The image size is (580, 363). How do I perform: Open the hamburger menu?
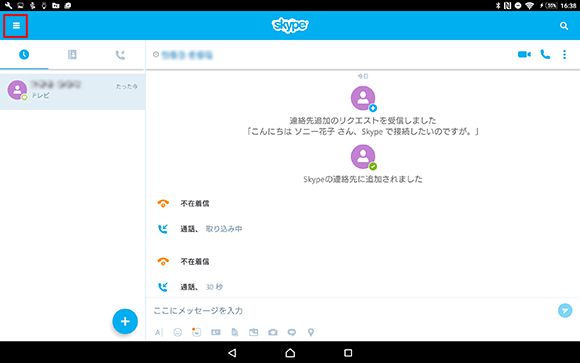tap(16, 26)
